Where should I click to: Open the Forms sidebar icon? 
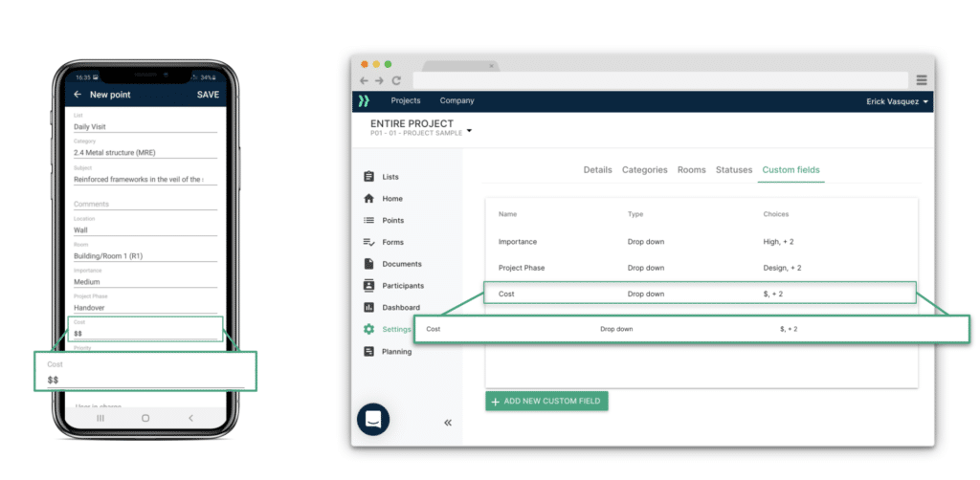pos(368,243)
